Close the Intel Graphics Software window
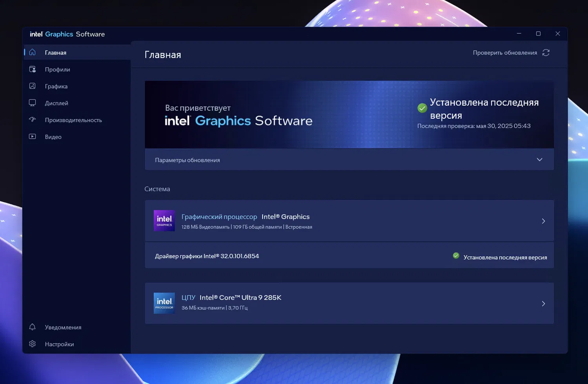This screenshot has width=588, height=384. 558,34
